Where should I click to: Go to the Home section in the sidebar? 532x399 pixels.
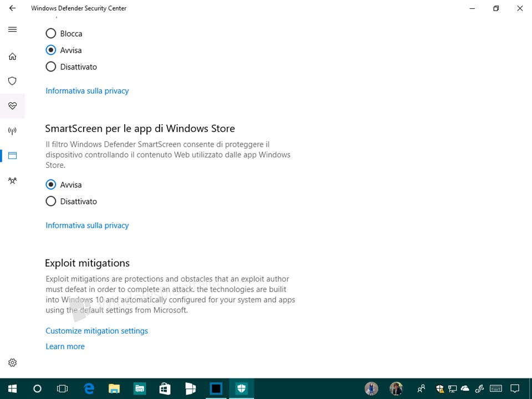pyautogui.click(x=13, y=57)
